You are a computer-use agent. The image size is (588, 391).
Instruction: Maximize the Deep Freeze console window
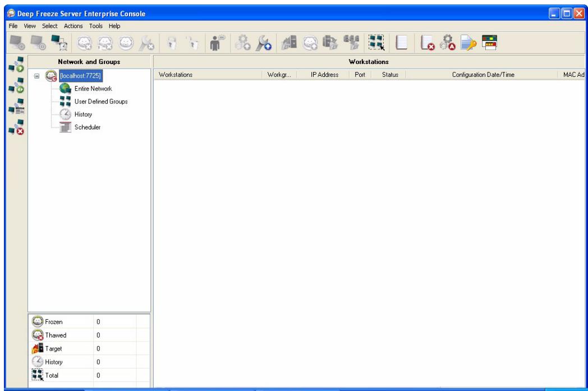click(567, 14)
